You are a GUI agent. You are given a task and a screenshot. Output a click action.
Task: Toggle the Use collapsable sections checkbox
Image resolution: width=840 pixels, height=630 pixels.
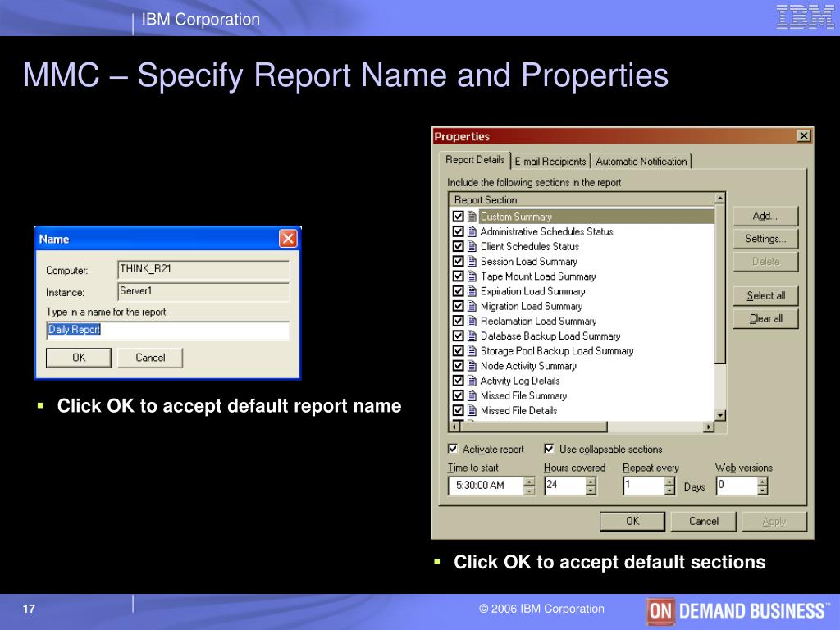tap(549, 449)
